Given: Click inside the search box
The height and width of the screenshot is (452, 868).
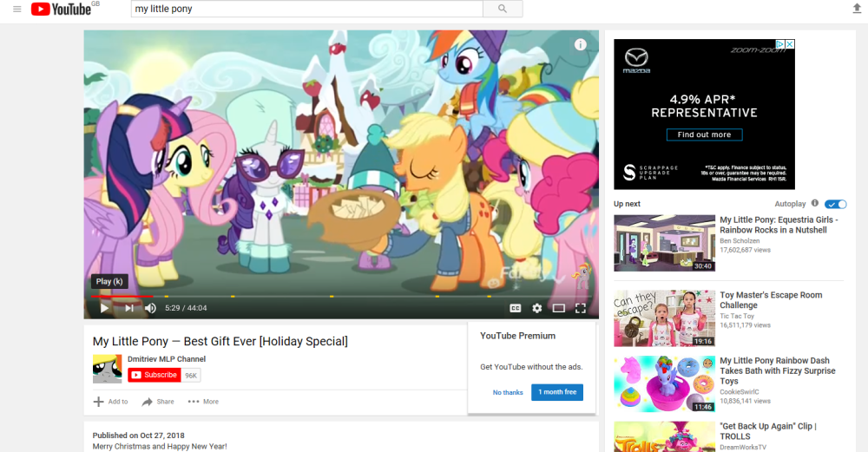Looking at the screenshot, I should tap(306, 9).
